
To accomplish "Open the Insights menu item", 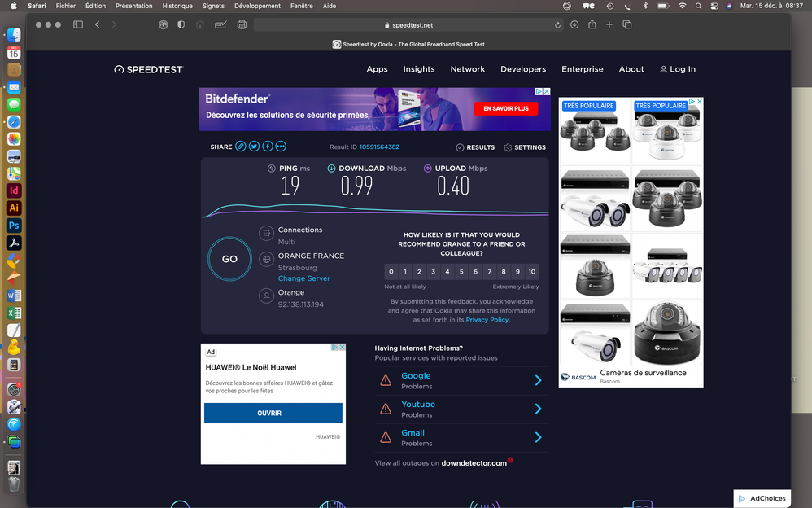I will 419,69.
